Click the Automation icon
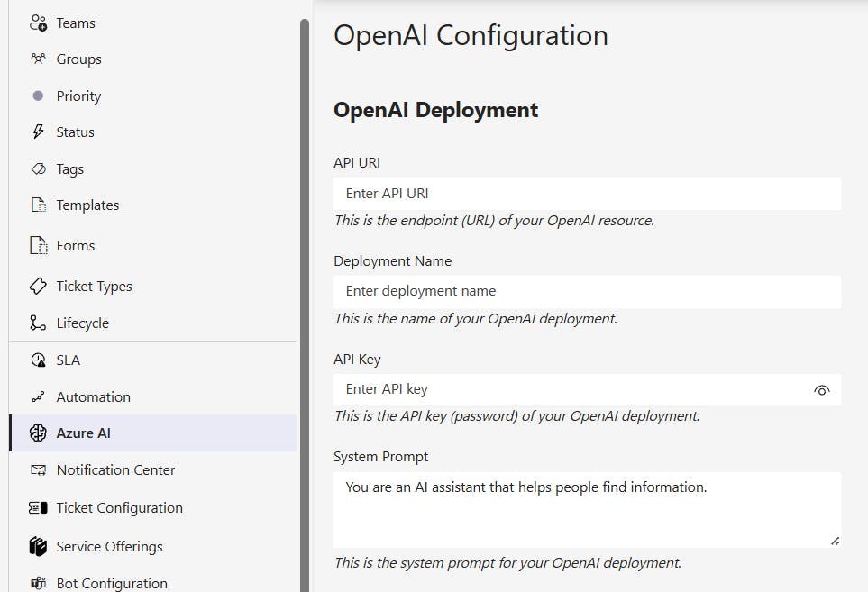 click(x=38, y=397)
